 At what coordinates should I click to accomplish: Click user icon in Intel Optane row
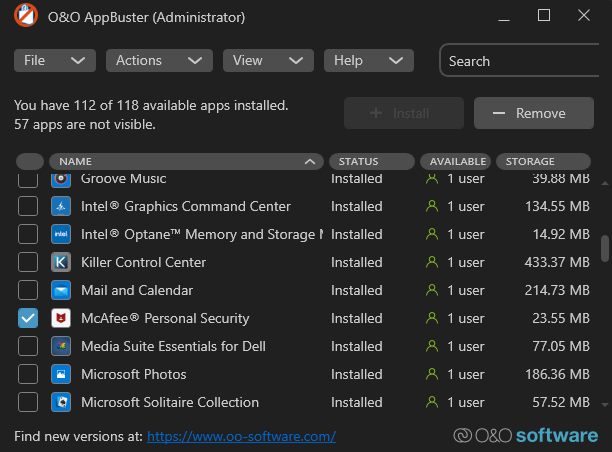point(432,234)
